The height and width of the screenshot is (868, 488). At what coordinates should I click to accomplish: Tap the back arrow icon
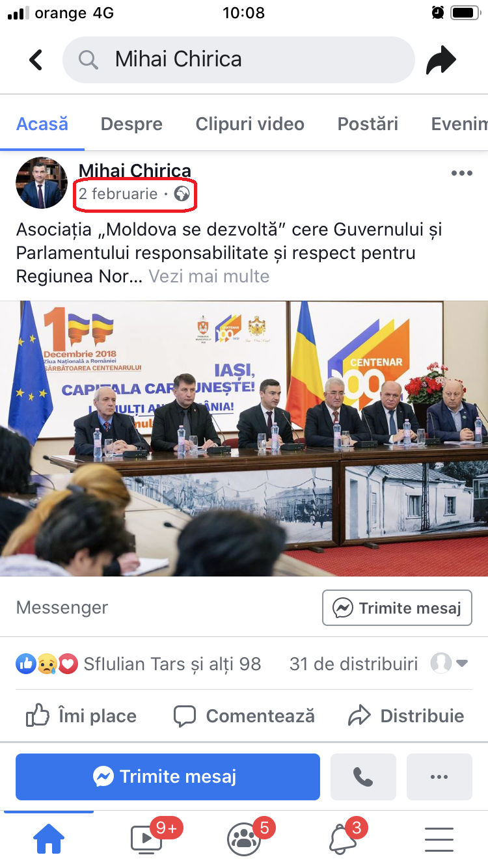coord(36,60)
